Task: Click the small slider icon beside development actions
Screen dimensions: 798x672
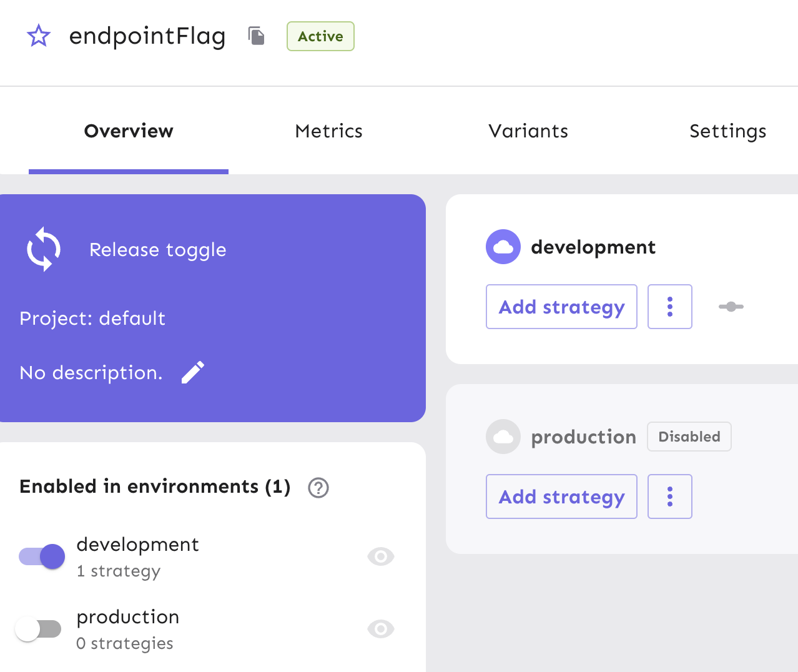Action: 730,307
